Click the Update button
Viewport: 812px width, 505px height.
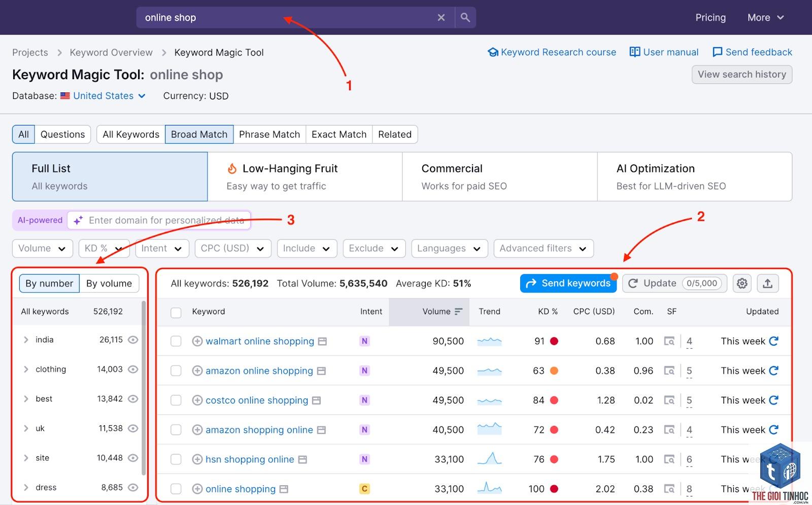point(675,283)
